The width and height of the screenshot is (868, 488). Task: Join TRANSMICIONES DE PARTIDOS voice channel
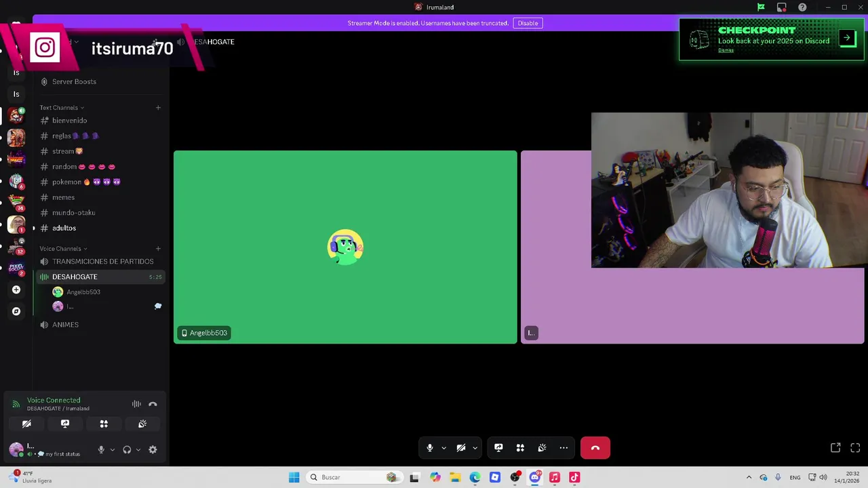click(102, 262)
